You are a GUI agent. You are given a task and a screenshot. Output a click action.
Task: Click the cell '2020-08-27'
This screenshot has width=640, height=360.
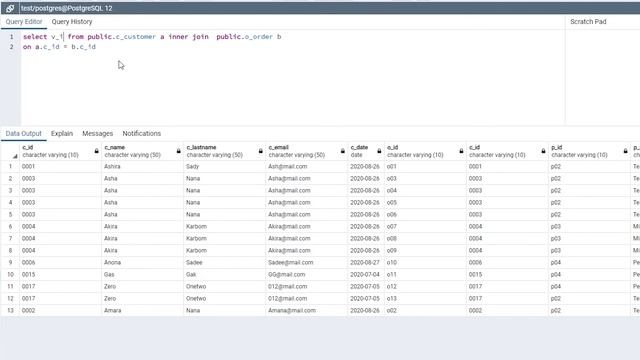tap(366, 262)
